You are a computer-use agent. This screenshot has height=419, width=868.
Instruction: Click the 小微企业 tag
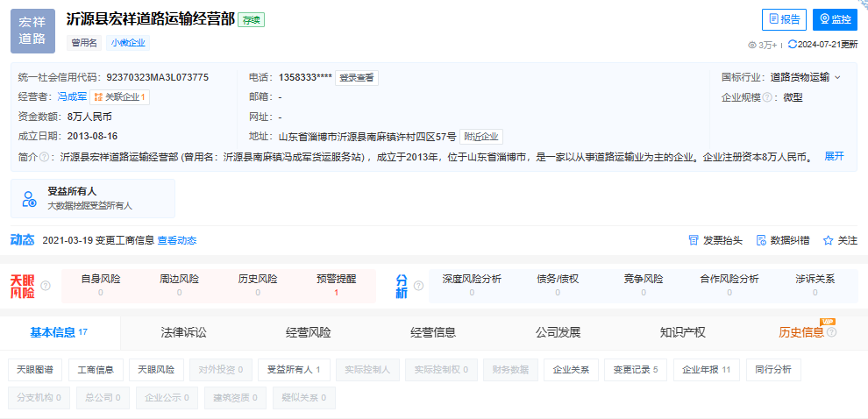[x=128, y=43]
